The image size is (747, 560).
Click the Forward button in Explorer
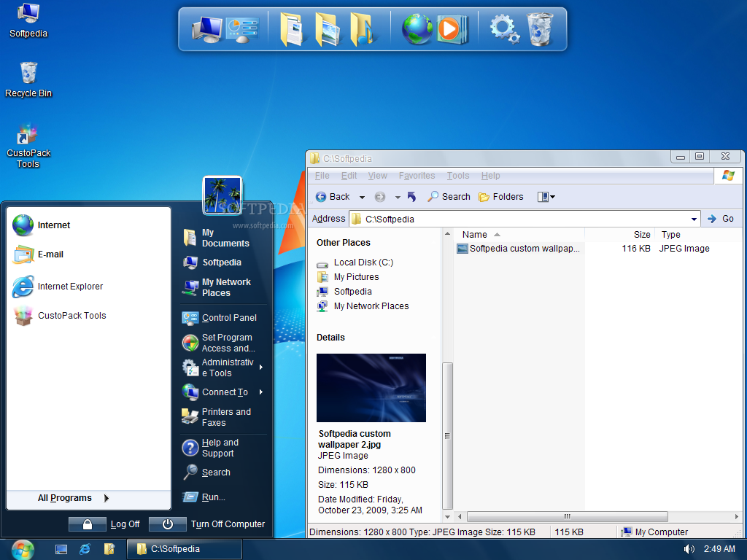pos(379,197)
